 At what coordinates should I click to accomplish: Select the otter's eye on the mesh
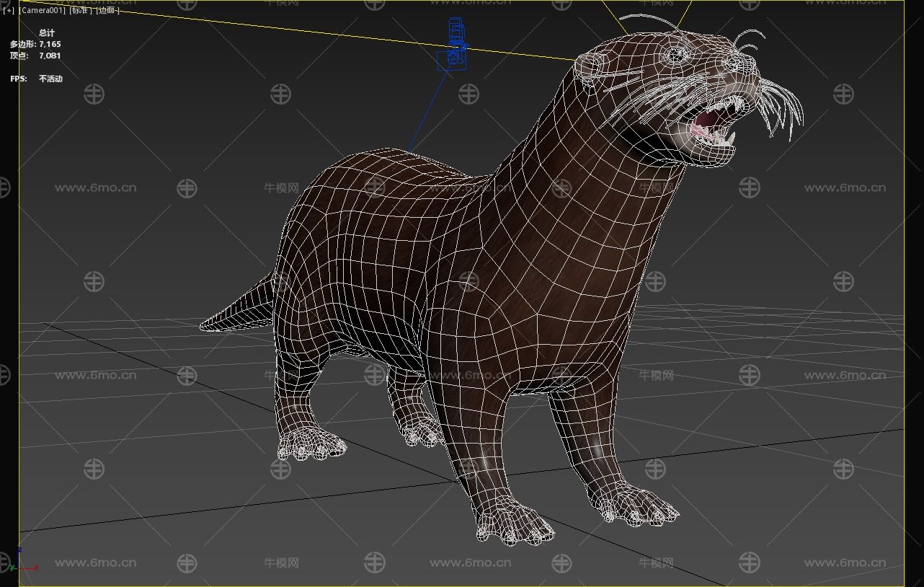[675, 55]
